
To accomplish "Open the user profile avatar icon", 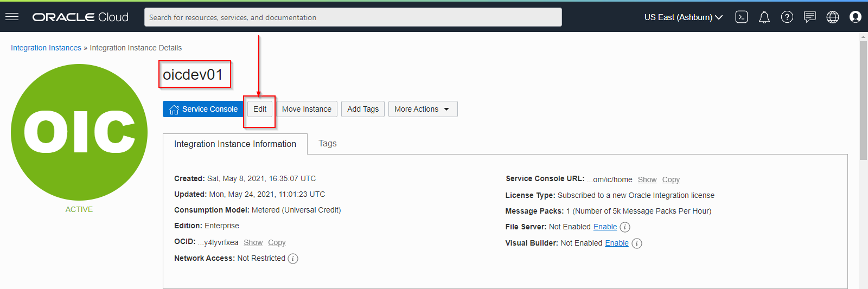I will 856,17.
